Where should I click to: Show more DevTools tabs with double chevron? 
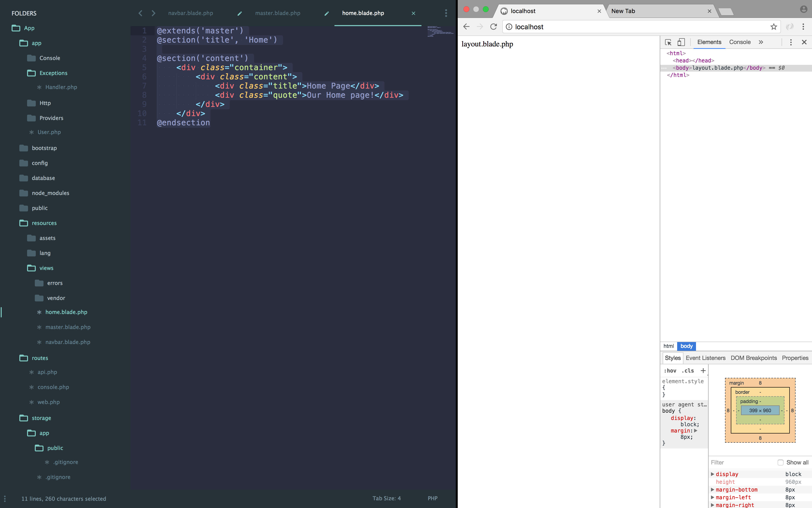pos(761,42)
